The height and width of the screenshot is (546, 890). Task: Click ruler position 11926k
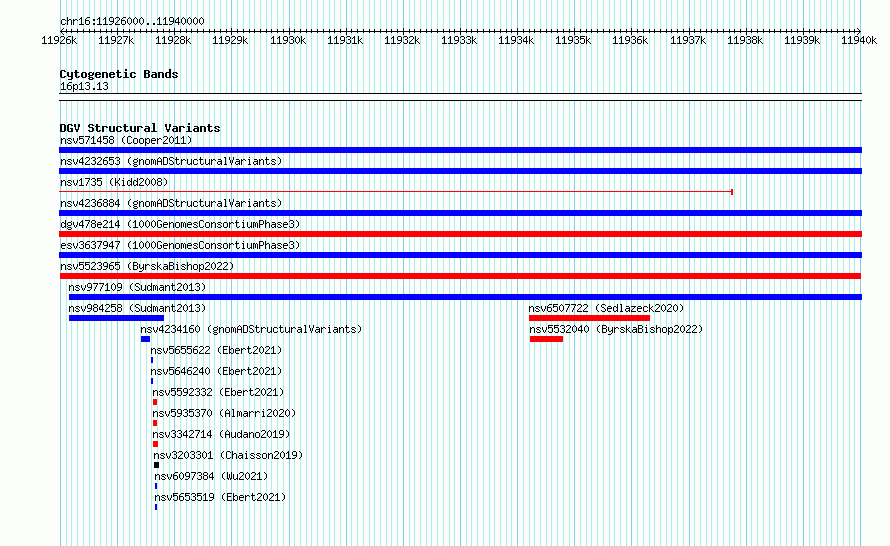[x=59, y=40]
